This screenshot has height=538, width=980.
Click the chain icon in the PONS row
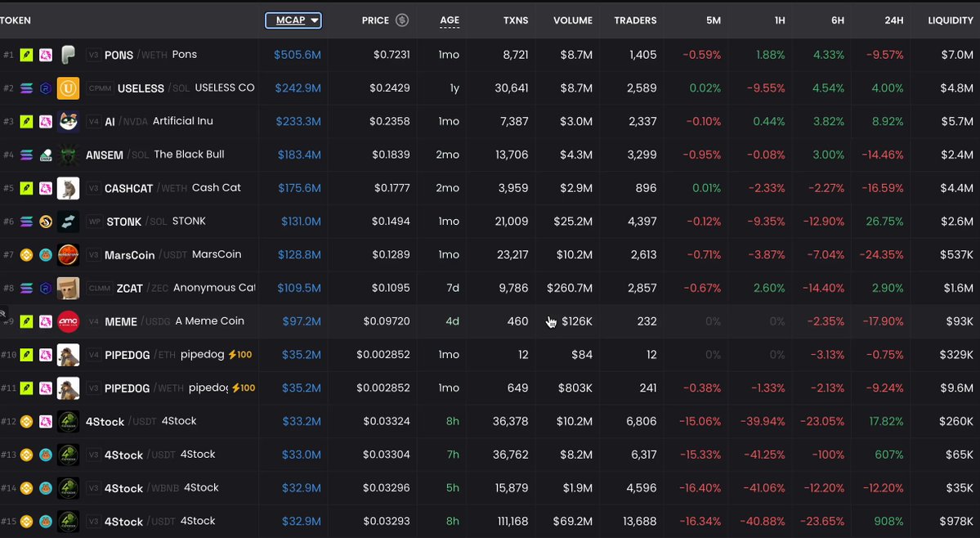click(26, 55)
